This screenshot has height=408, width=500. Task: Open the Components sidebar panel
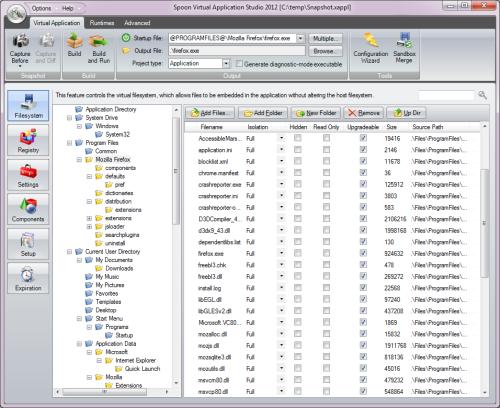pyautogui.click(x=28, y=209)
